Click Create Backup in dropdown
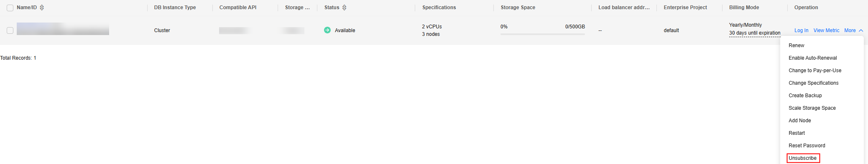The height and width of the screenshot is (164, 868). point(805,96)
